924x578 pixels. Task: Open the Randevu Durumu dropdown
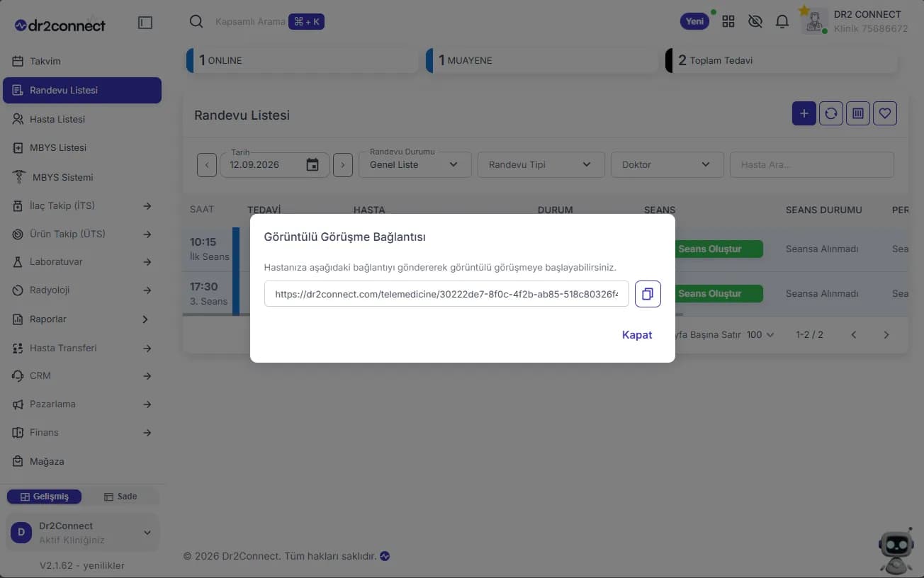point(415,164)
